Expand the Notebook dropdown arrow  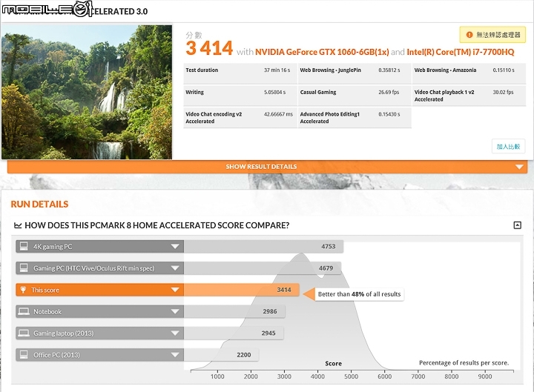coord(175,311)
